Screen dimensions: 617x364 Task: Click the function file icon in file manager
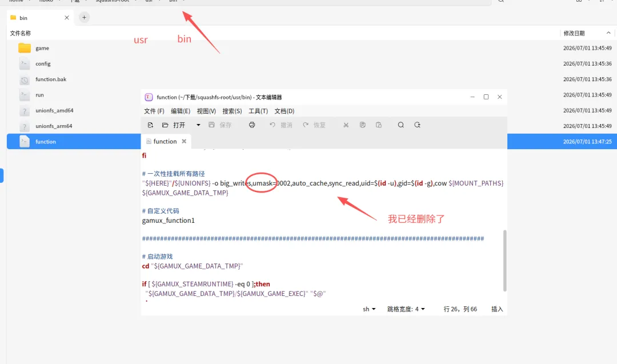tap(25, 141)
